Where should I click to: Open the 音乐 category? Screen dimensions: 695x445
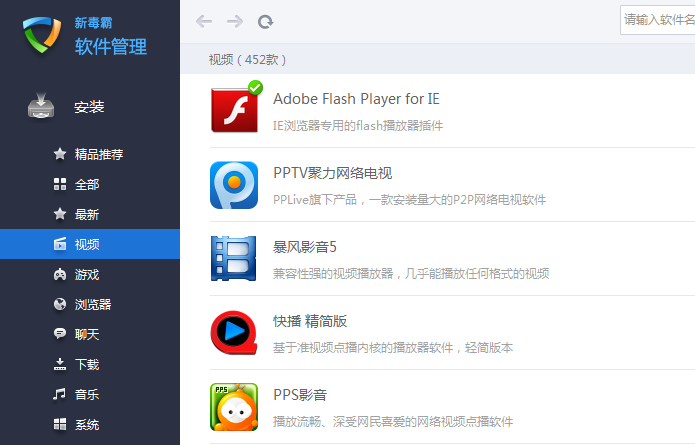tap(86, 394)
